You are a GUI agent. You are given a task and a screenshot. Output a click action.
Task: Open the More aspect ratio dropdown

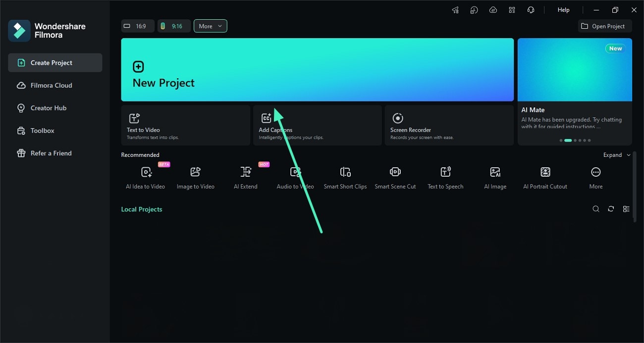coord(211,26)
